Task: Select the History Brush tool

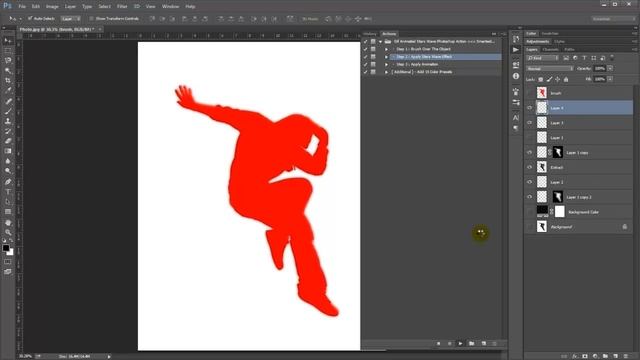Action: 8,131
